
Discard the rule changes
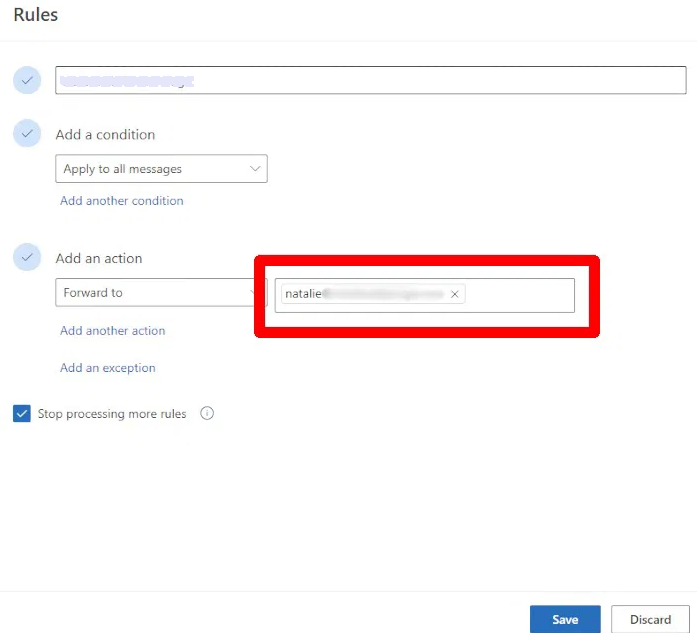point(650,619)
